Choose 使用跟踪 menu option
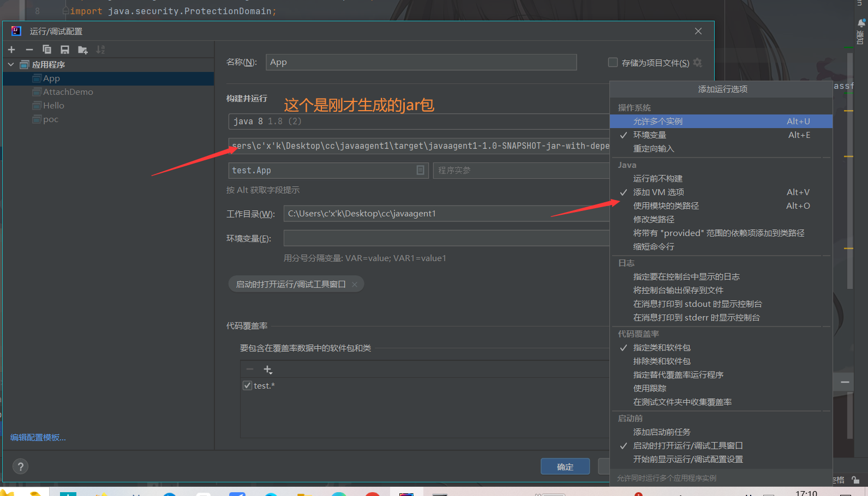 721,388
